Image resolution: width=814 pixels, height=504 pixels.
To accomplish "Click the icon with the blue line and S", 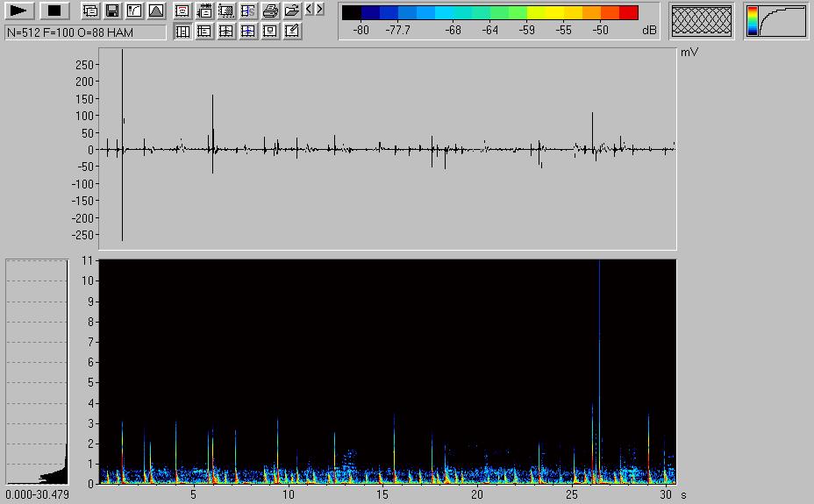I will pos(248,11).
